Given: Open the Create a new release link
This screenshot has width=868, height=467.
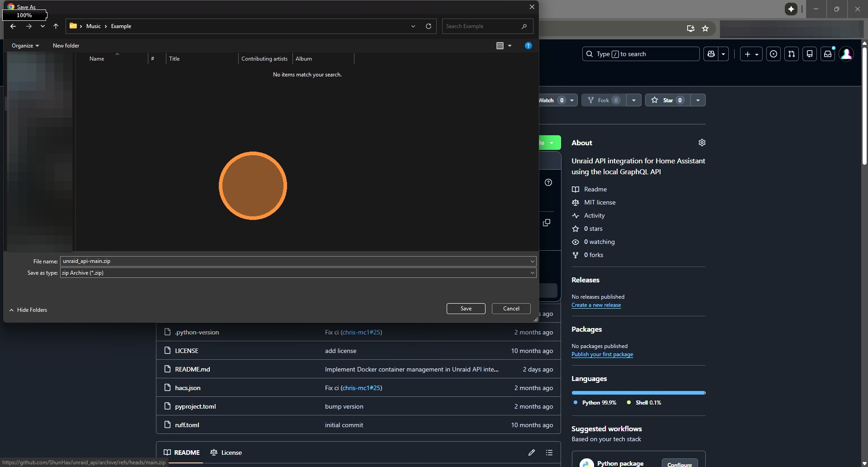Looking at the screenshot, I should point(596,305).
